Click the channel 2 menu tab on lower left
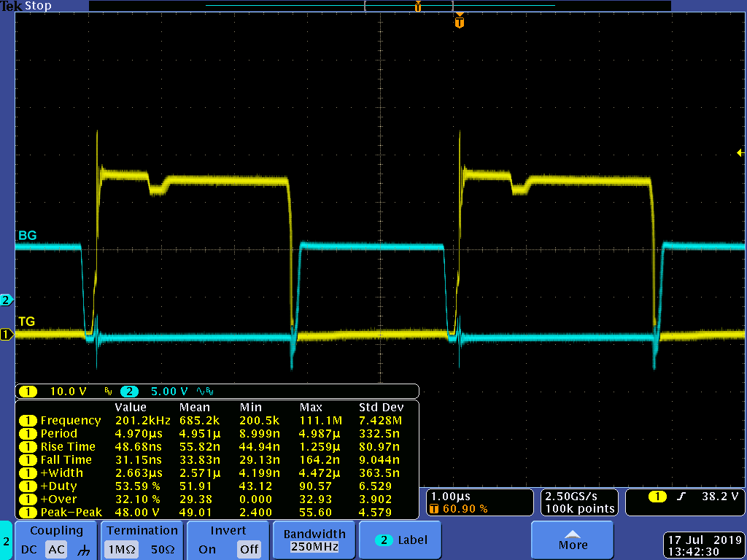 [6, 541]
